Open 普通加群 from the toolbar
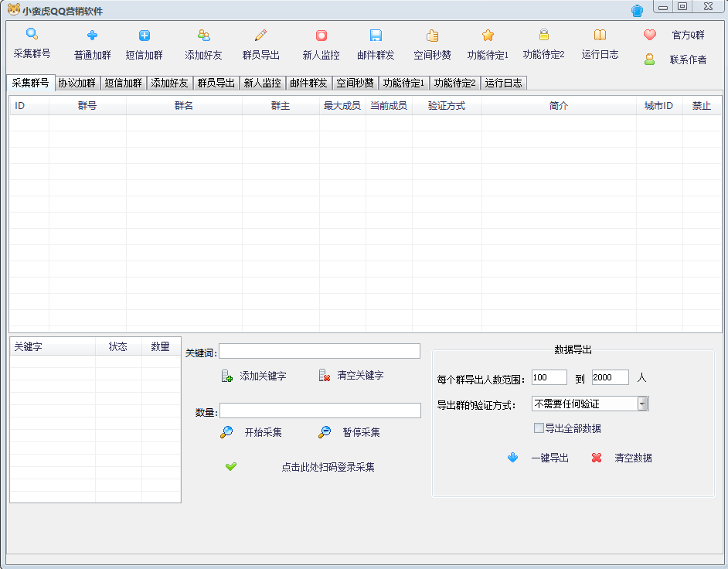728x569 pixels. coord(92,36)
